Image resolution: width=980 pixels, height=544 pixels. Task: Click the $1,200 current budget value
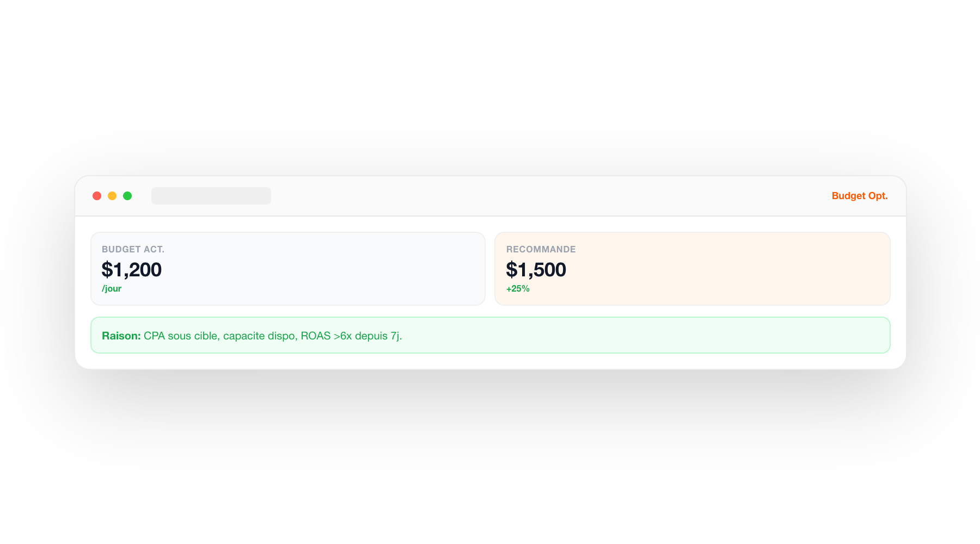click(132, 270)
